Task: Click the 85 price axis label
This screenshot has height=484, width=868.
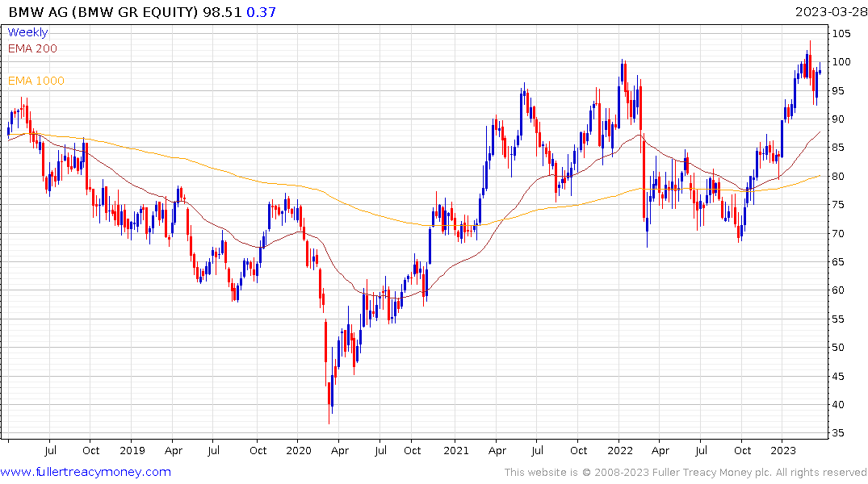Action: click(x=838, y=147)
